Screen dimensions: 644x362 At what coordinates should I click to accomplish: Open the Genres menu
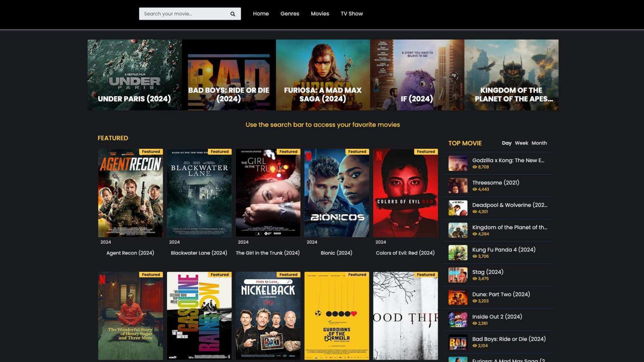[290, 14]
